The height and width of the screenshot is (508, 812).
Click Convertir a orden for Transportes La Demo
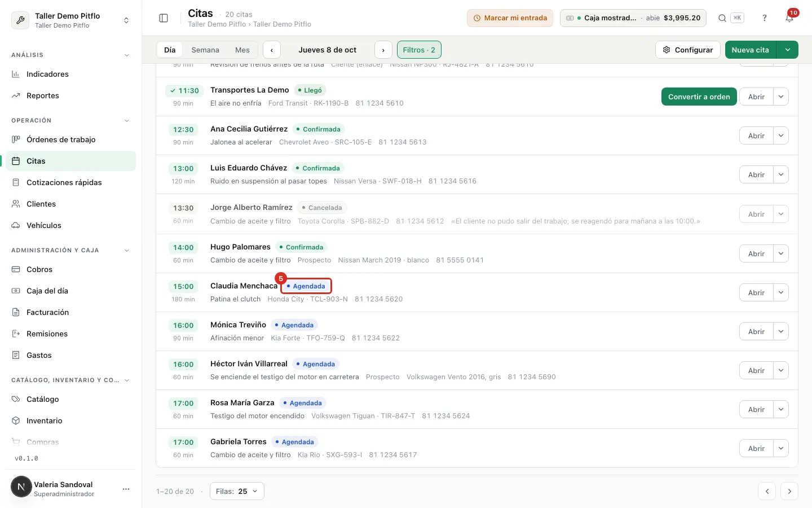pyautogui.click(x=699, y=97)
